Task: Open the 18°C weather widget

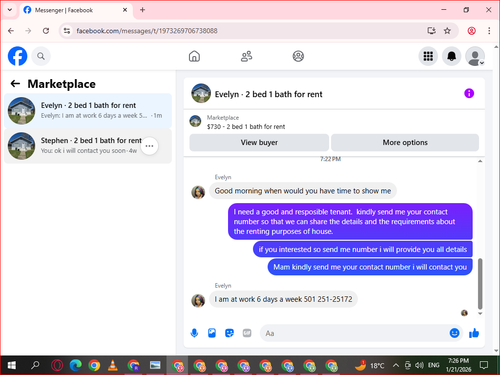Action: (370, 365)
